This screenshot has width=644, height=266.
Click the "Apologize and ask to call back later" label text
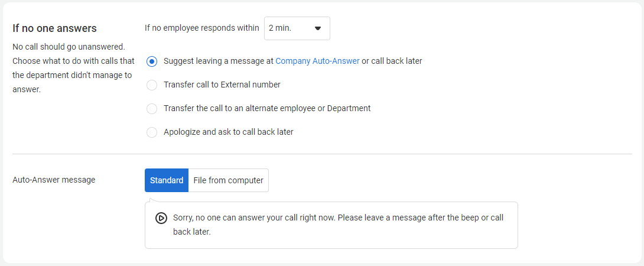pos(228,132)
